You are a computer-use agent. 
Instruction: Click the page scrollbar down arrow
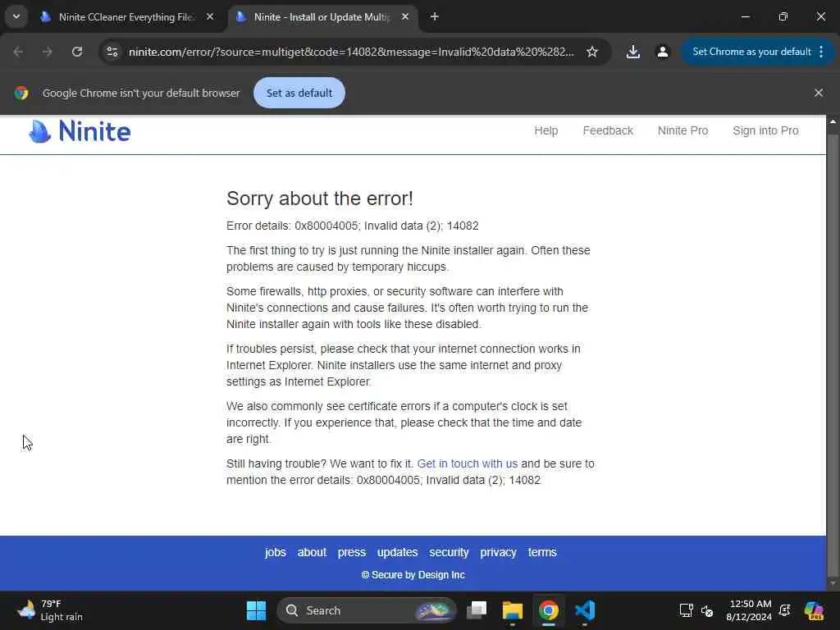tap(833, 583)
